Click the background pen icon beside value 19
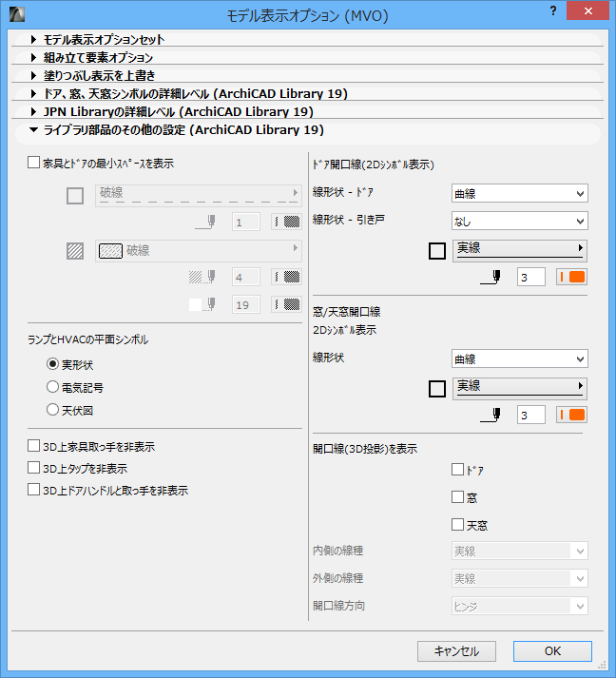Screen dimensions: 616x678 [202, 304]
